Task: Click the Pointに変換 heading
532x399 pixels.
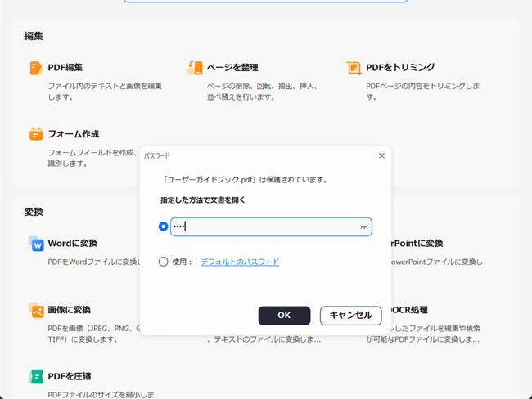Action: (417, 244)
